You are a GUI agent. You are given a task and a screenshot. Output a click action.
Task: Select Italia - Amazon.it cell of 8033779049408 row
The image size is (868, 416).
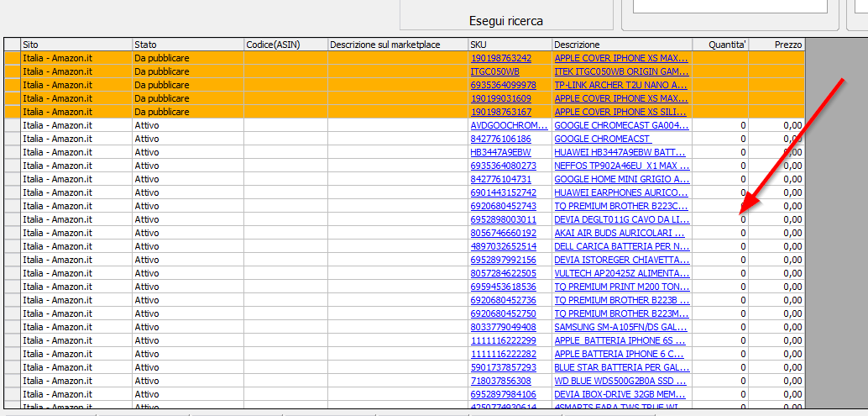76,327
